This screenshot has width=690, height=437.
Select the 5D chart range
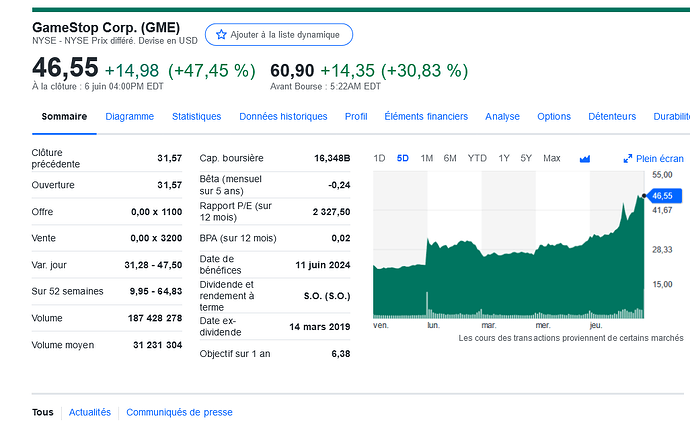[x=403, y=158]
